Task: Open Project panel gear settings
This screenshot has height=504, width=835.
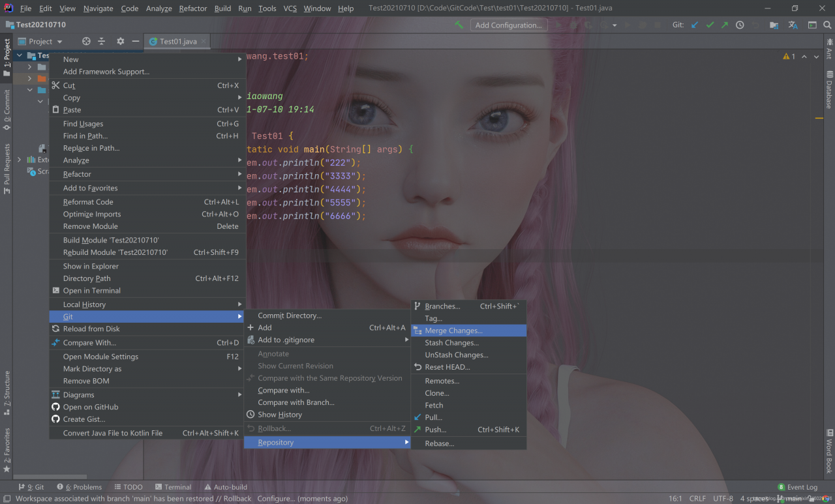Action: point(120,41)
